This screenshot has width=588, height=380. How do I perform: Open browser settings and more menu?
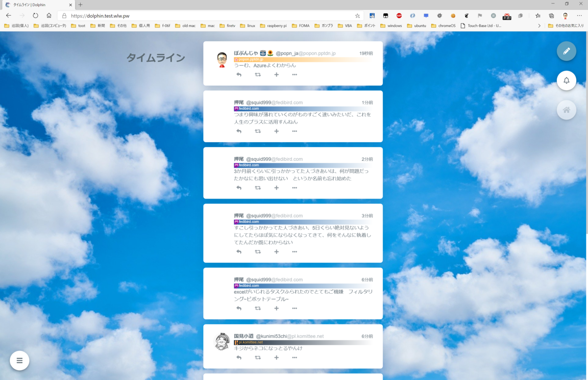click(579, 16)
